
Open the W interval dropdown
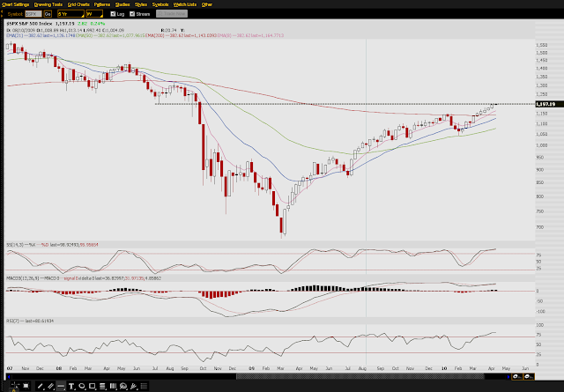tap(94, 14)
